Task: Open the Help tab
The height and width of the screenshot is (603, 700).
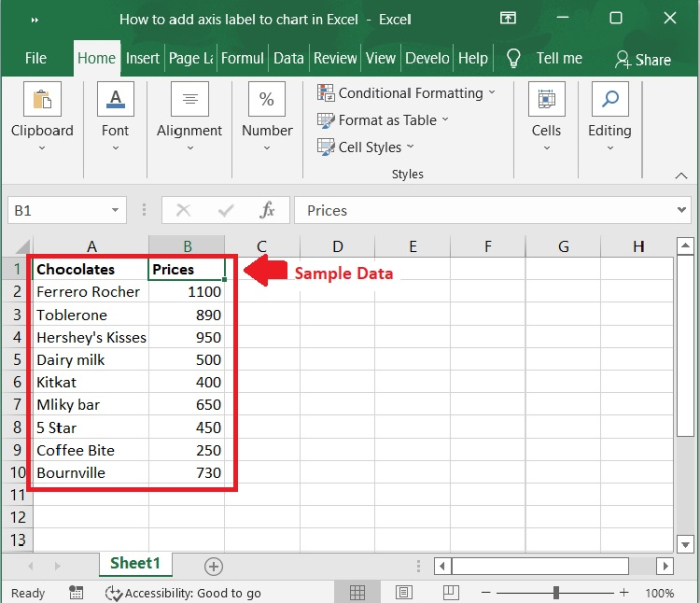Action: point(473,58)
